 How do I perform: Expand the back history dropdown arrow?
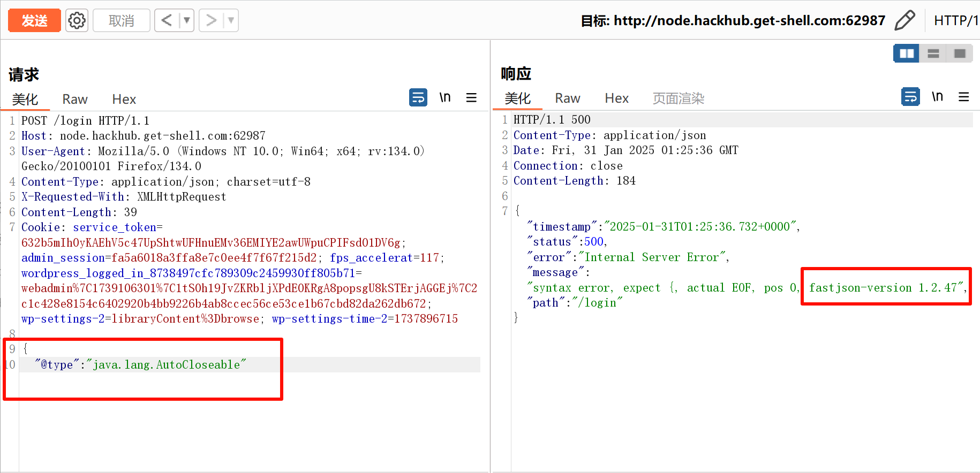point(187,21)
